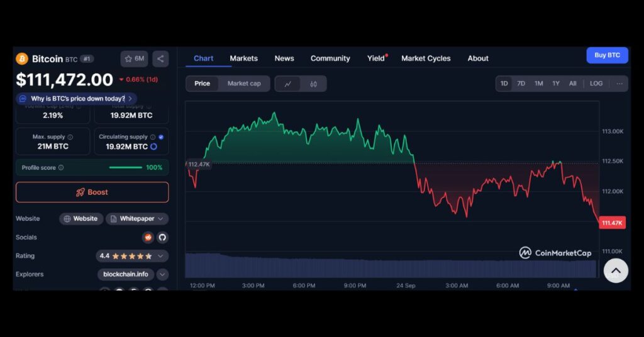
Task: Switch to line chart view icon
Action: (288, 84)
